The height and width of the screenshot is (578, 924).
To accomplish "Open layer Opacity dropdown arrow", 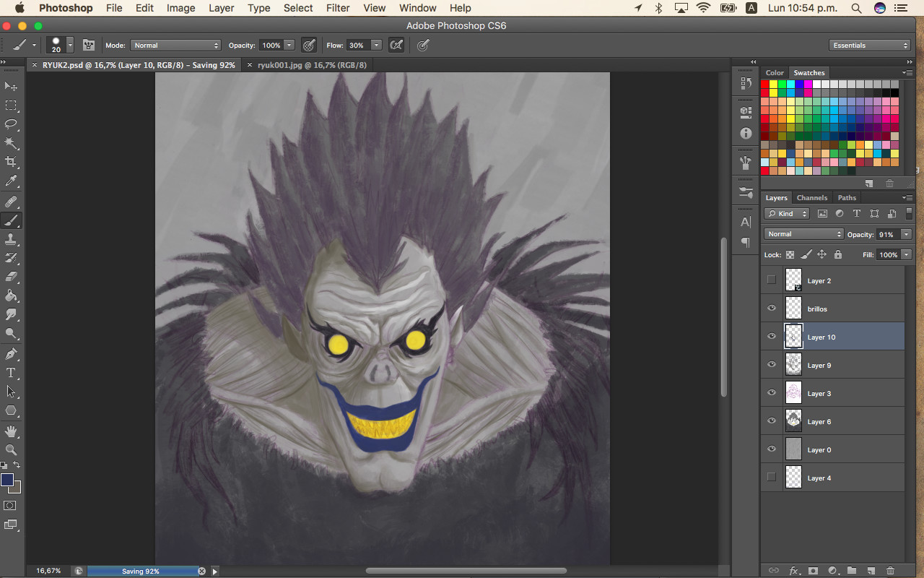I will pyautogui.click(x=906, y=234).
